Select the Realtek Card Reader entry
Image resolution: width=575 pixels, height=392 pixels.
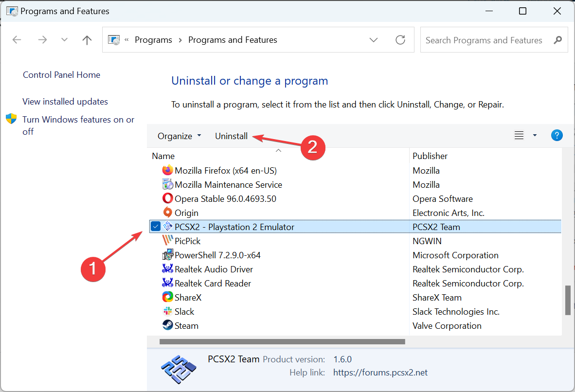tap(213, 284)
